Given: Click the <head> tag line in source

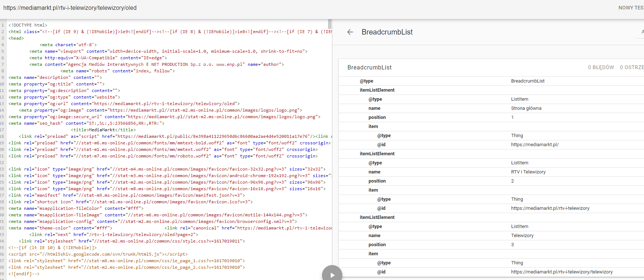Looking at the screenshot, I should coord(16,38).
